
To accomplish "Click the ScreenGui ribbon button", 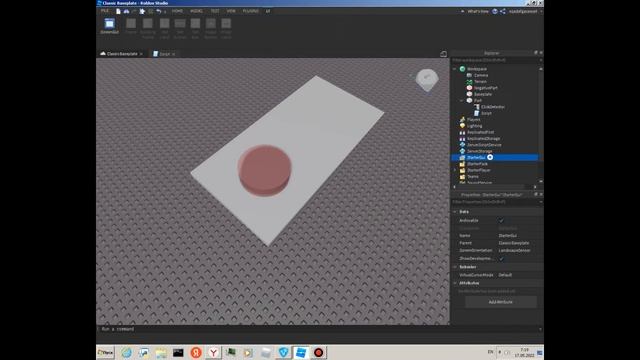I will pyautogui.click(x=109, y=26).
